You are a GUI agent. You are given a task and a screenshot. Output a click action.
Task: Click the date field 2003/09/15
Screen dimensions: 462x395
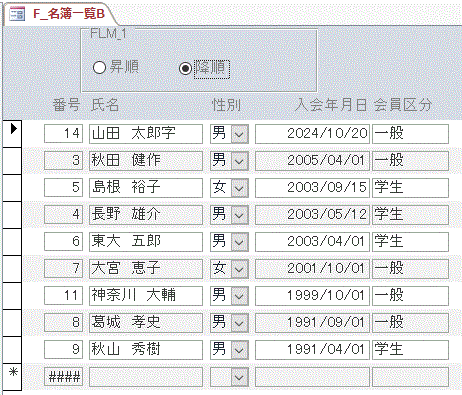click(x=312, y=188)
